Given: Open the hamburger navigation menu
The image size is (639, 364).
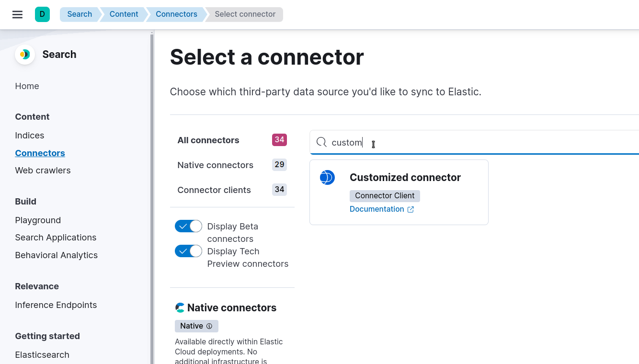Looking at the screenshot, I should pyautogui.click(x=17, y=14).
